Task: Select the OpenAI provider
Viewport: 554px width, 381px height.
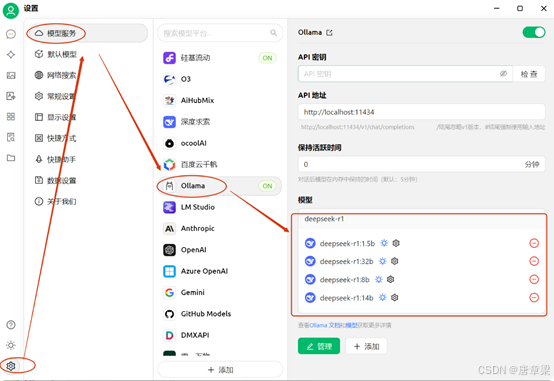Action: tap(219, 250)
